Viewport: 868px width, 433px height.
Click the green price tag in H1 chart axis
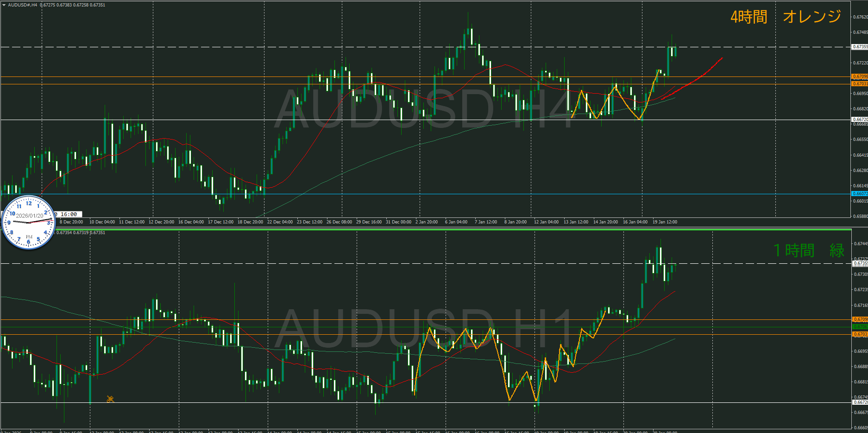pyautogui.click(x=860, y=327)
